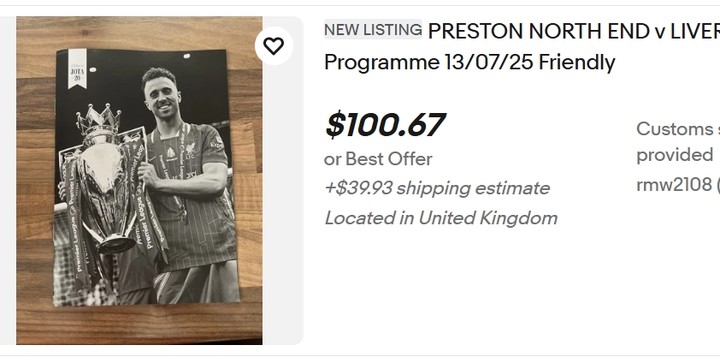The image size is (720, 363).
Task: Click the $100.67 price
Action: [385, 125]
